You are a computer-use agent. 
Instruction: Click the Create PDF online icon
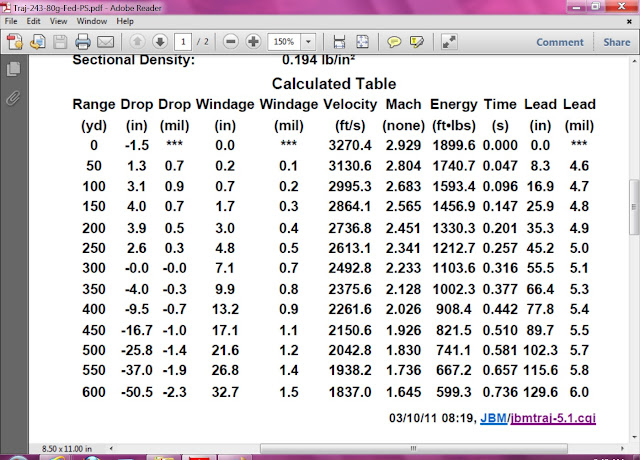click(x=15, y=42)
